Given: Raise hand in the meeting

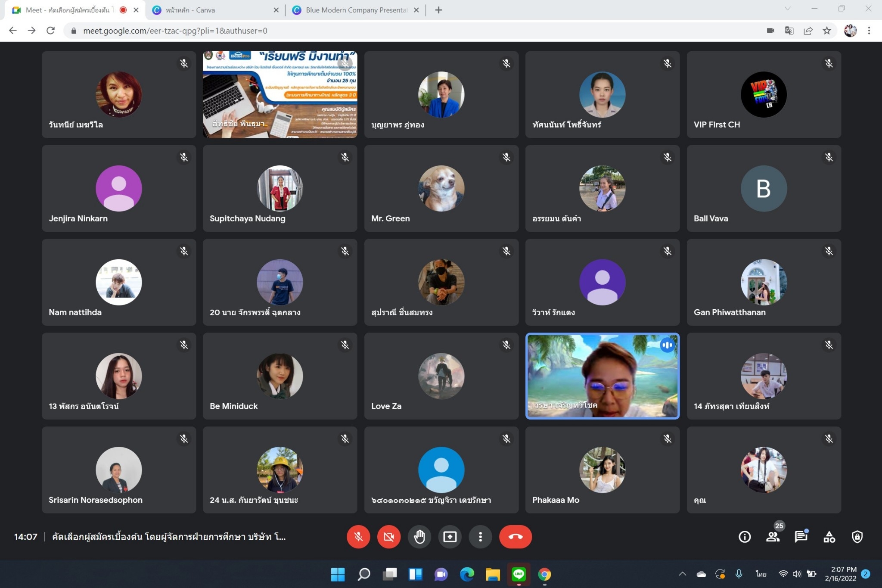Looking at the screenshot, I should [x=419, y=537].
